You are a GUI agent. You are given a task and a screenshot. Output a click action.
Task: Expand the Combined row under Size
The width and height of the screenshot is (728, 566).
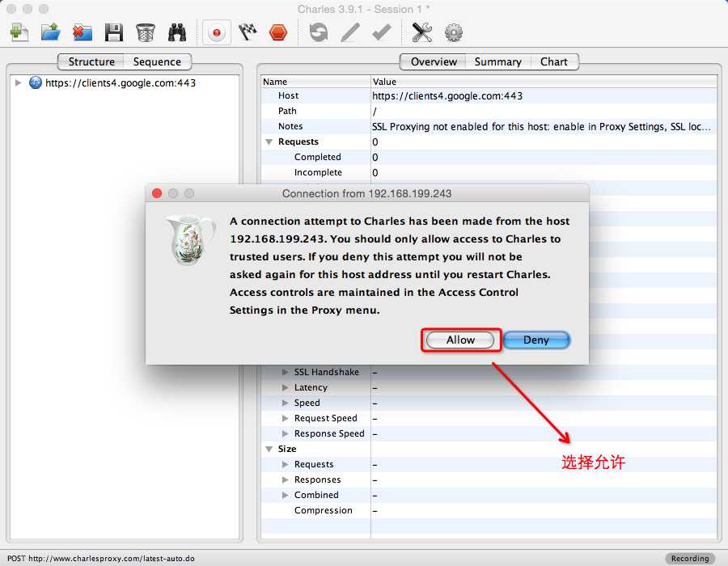(285, 495)
